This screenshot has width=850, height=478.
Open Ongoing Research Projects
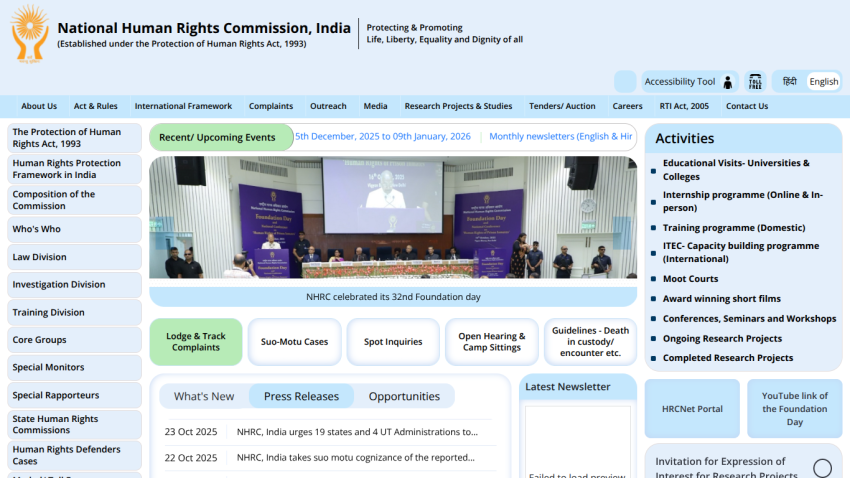pyautogui.click(x=722, y=339)
